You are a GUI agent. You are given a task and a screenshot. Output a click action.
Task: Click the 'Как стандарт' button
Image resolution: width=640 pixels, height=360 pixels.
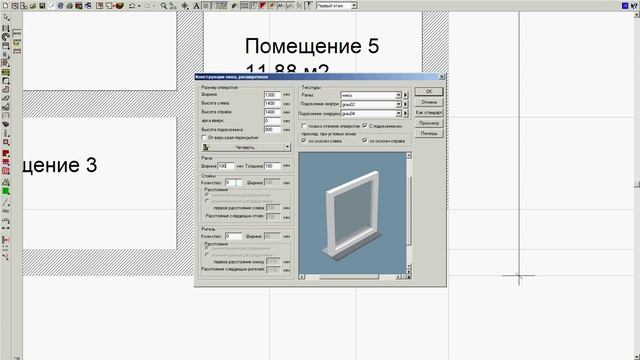(429, 112)
